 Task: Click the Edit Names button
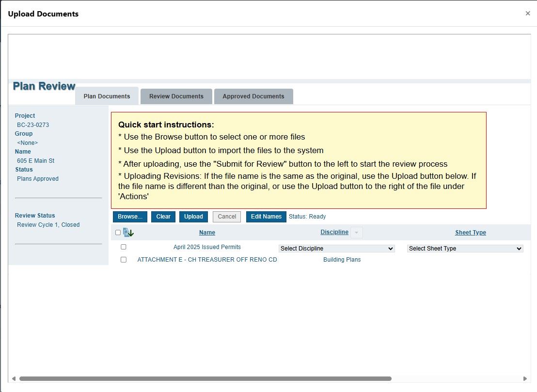click(266, 217)
